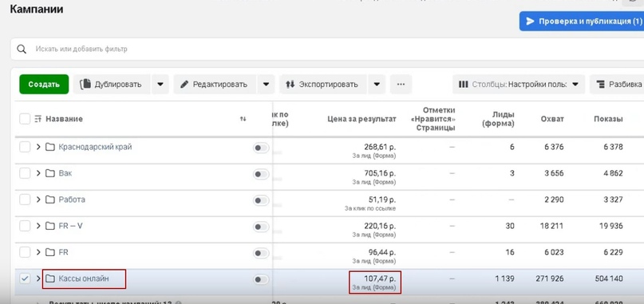Open the Кассы онлайн campaign link

(84, 278)
